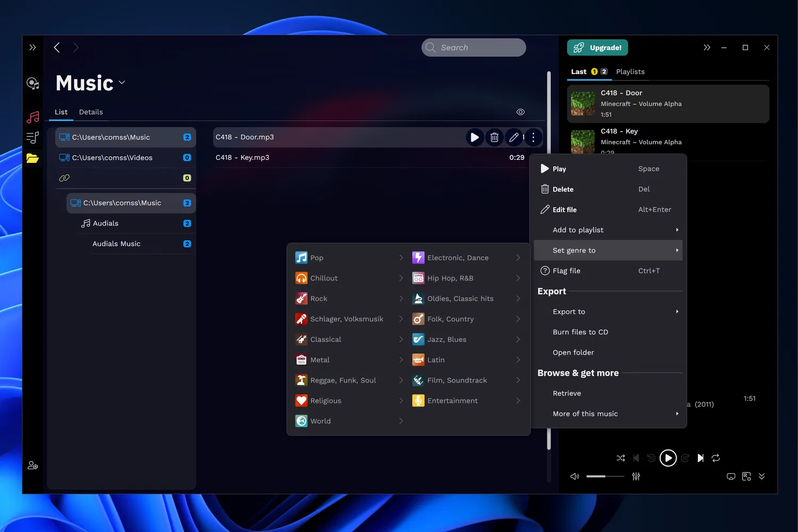This screenshot has width=798, height=532.
Task: Toggle shuffle playback
Action: 621,458
